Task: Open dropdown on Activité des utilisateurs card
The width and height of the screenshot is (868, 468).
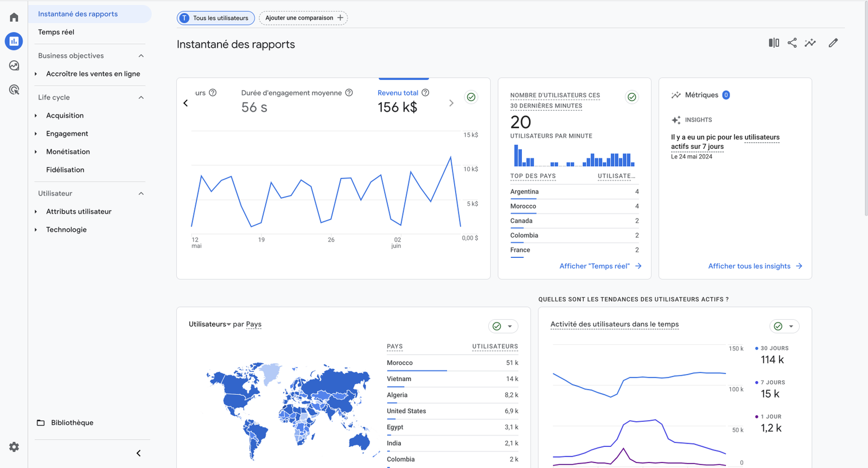Action: click(x=791, y=326)
